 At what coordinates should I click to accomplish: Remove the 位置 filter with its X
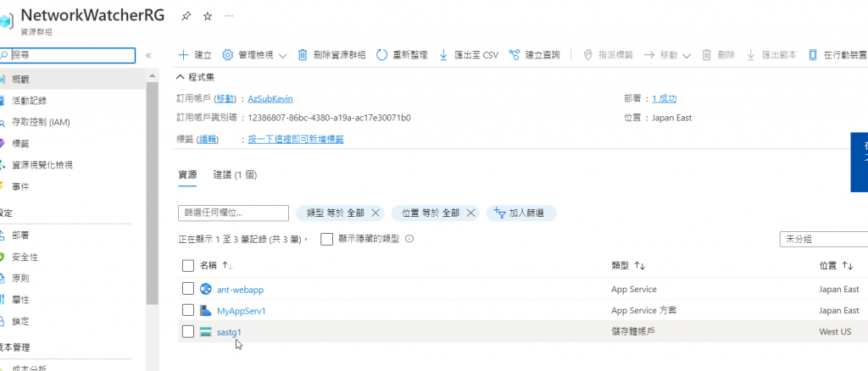click(470, 213)
